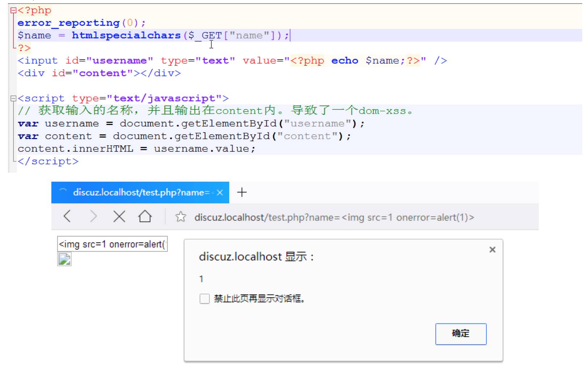Stop page loading with the X icon
The image size is (588, 380).
click(x=119, y=217)
